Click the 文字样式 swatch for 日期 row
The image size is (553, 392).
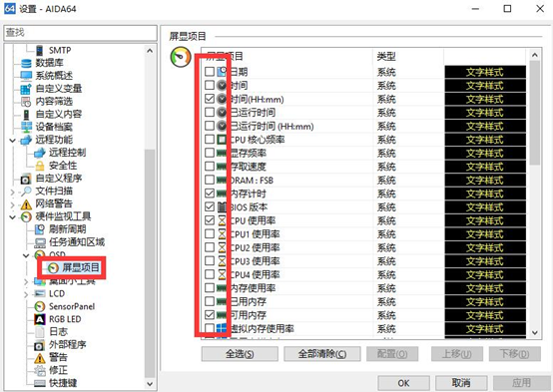click(x=485, y=72)
